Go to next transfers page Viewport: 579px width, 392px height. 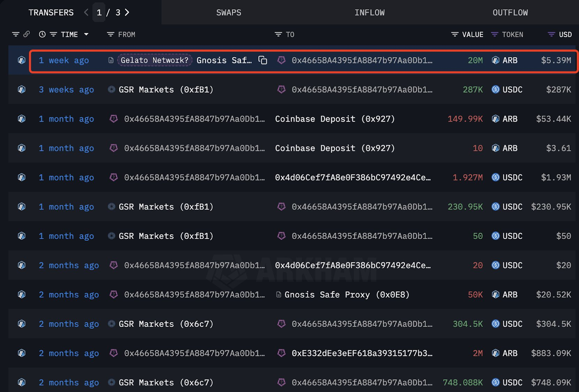point(127,13)
